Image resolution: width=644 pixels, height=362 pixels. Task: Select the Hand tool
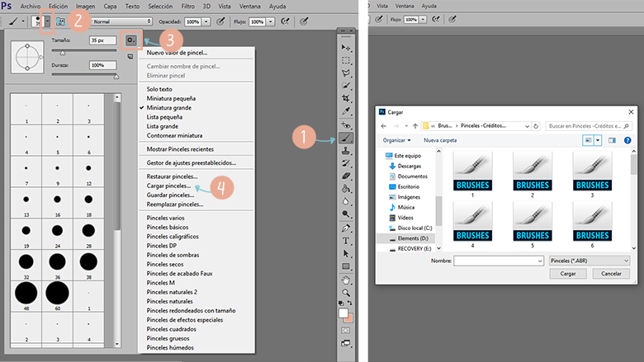346,280
